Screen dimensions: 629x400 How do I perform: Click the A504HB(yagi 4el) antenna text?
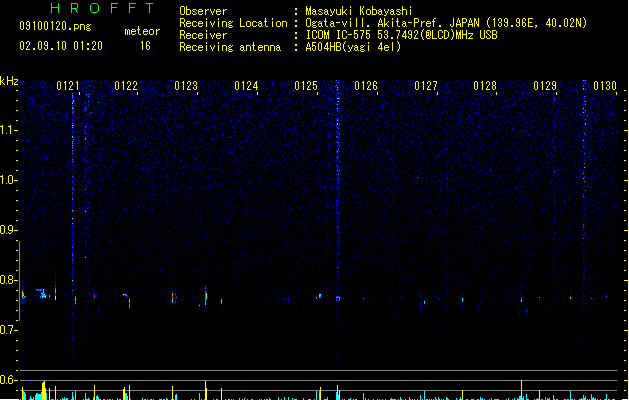click(353, 47)
